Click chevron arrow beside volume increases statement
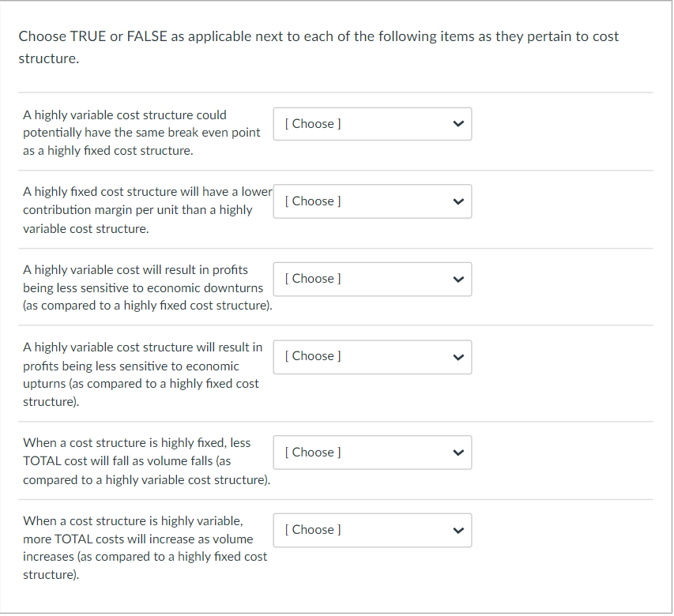Viewport: 674px width, 616px height. (x=456, y=530)
